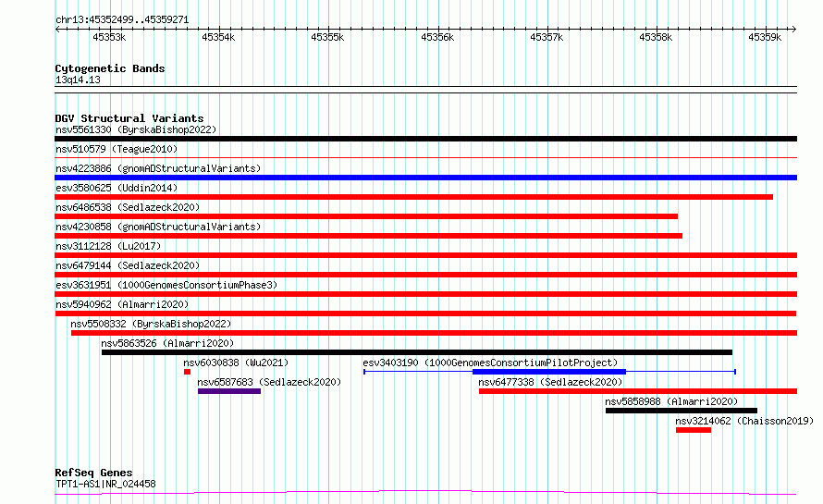Select the thick blue esv3403190 inner bar
This screenshot has height=504, width=823.
click(x=549, y=372)
